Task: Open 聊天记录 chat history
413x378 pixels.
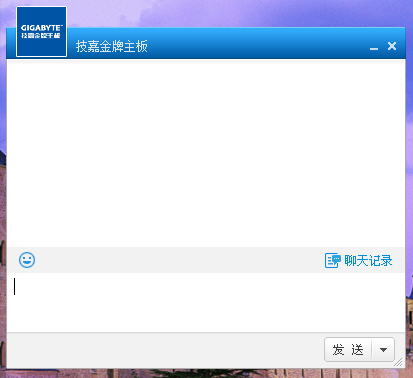Action: coord(359,261)
